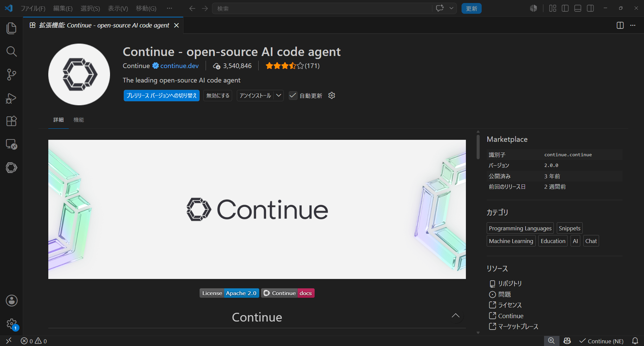The height and width of the screenshot is (346, 644).
Task: Expand the アンインストール dropdown arrow
Action: [279, 96]
